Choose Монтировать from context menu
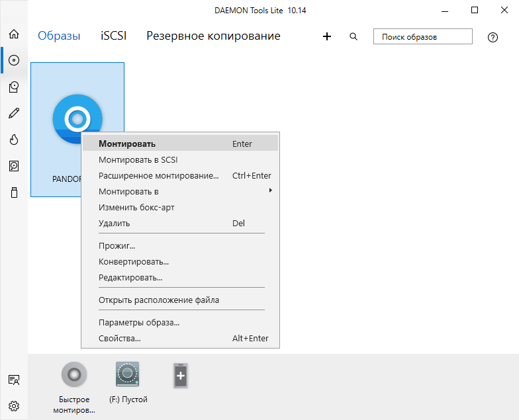 [180, 144]
